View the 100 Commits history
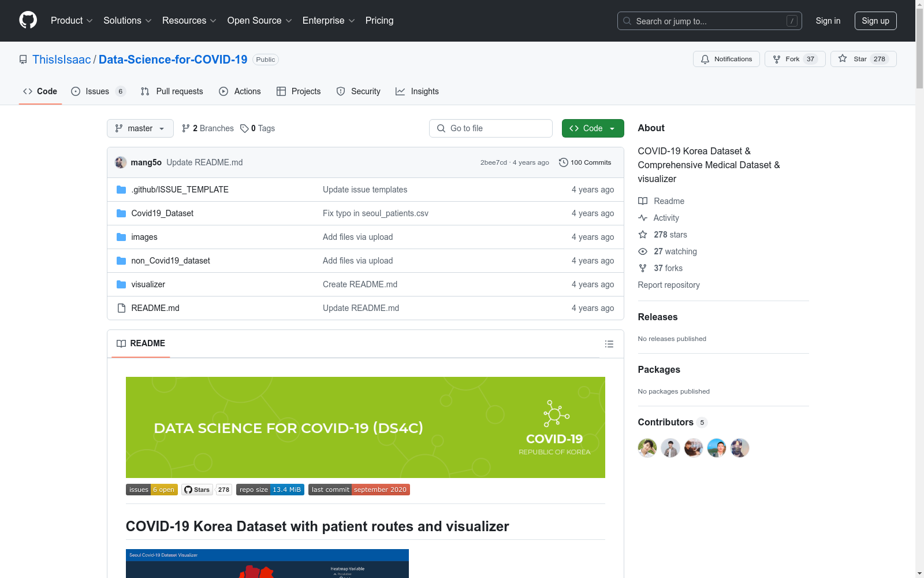The height and width of the screenshot is (578, 924). pyautogui.click(x=585, y=162)
